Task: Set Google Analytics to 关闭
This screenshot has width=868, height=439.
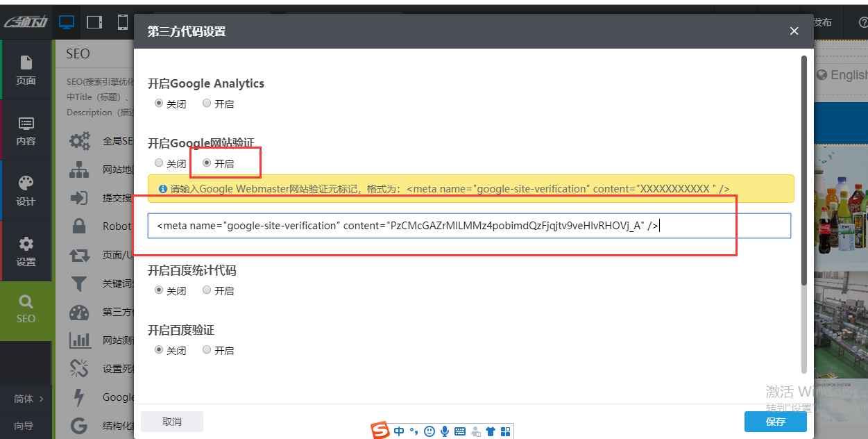Action: [159, 103]
